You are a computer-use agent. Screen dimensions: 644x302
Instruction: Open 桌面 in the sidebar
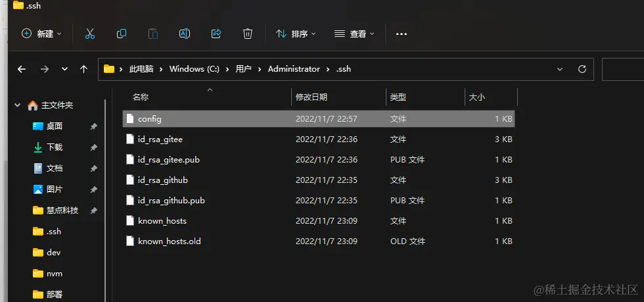click(x=54, y=126)
